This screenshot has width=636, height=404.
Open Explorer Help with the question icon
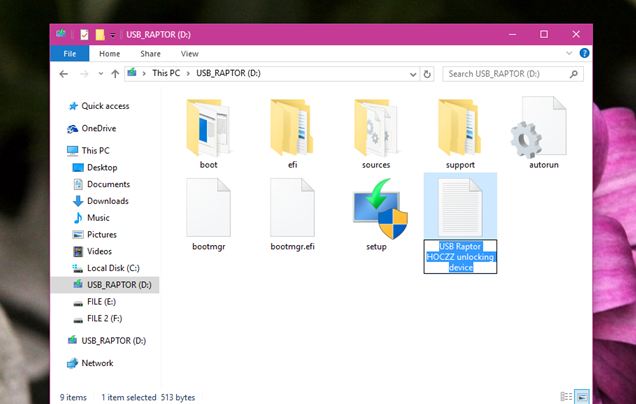(584, 53)
